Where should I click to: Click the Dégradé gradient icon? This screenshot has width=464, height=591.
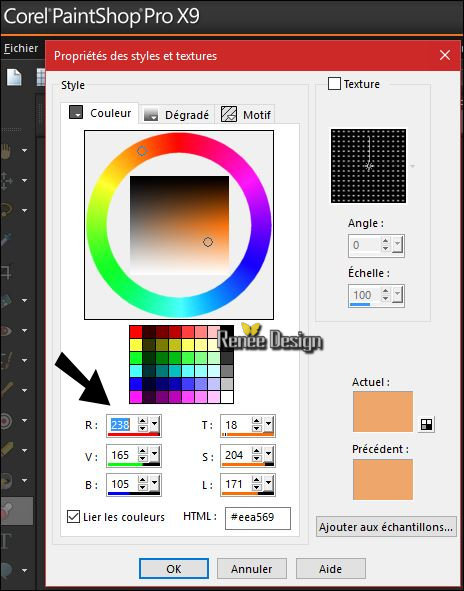(151, 114)
